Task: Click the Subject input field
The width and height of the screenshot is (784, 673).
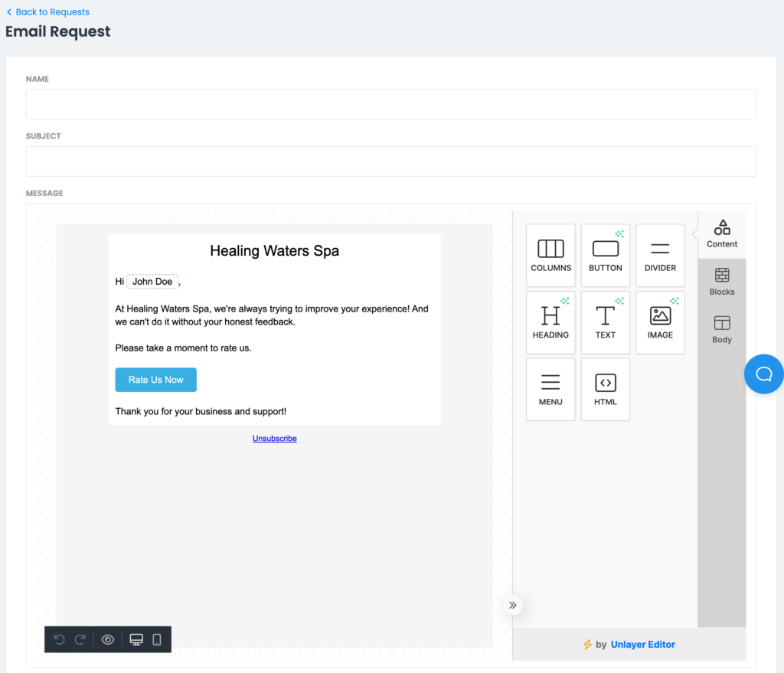Action: click(391, 161)
